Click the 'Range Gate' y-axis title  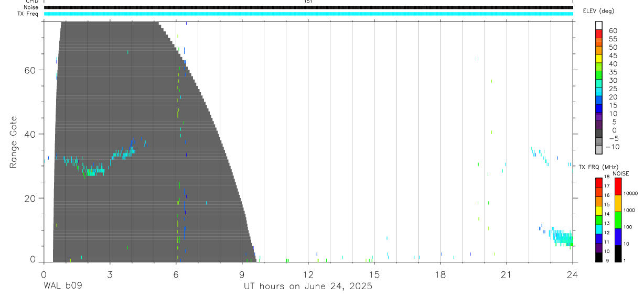tap(14, 142)
